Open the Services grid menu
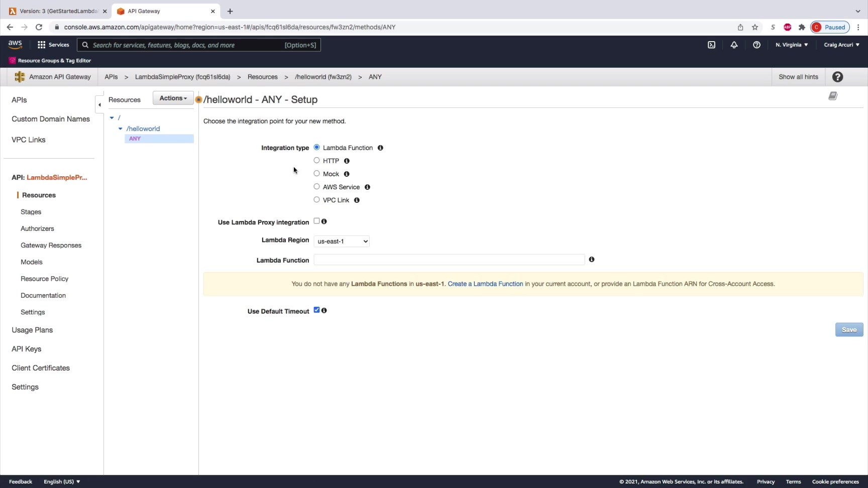 (53, 45)
